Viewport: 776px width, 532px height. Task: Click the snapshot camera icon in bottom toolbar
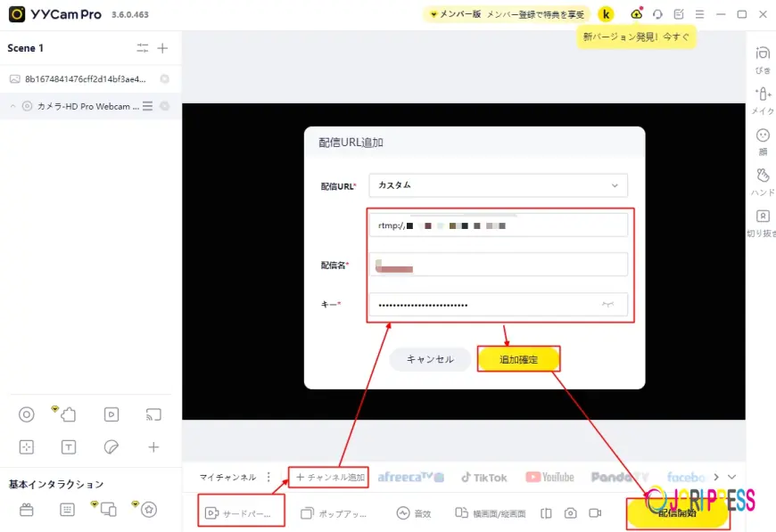[x=571, y=513]
